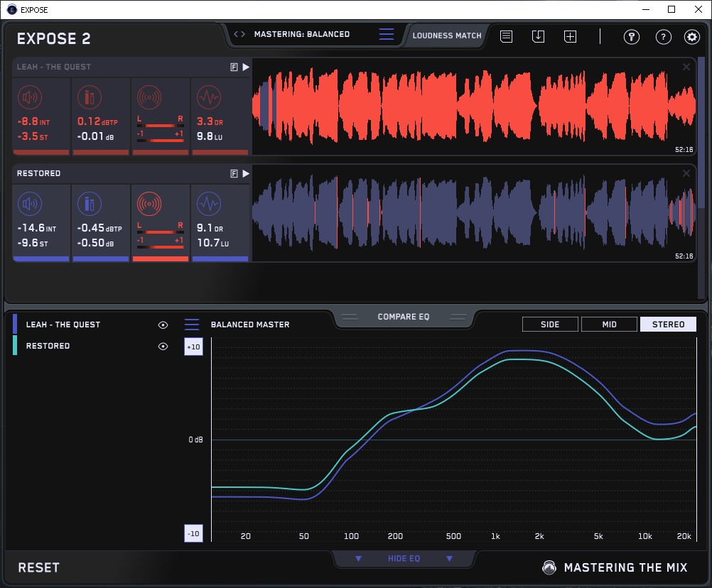Click the Expose 2 logo title

[53, 38]
